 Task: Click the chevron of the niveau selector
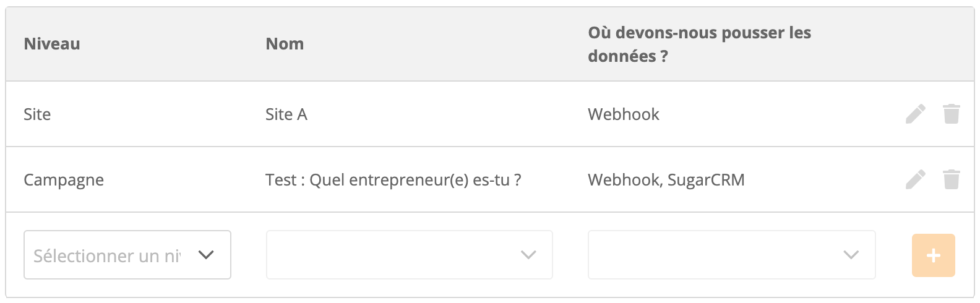tap(206, 255)
